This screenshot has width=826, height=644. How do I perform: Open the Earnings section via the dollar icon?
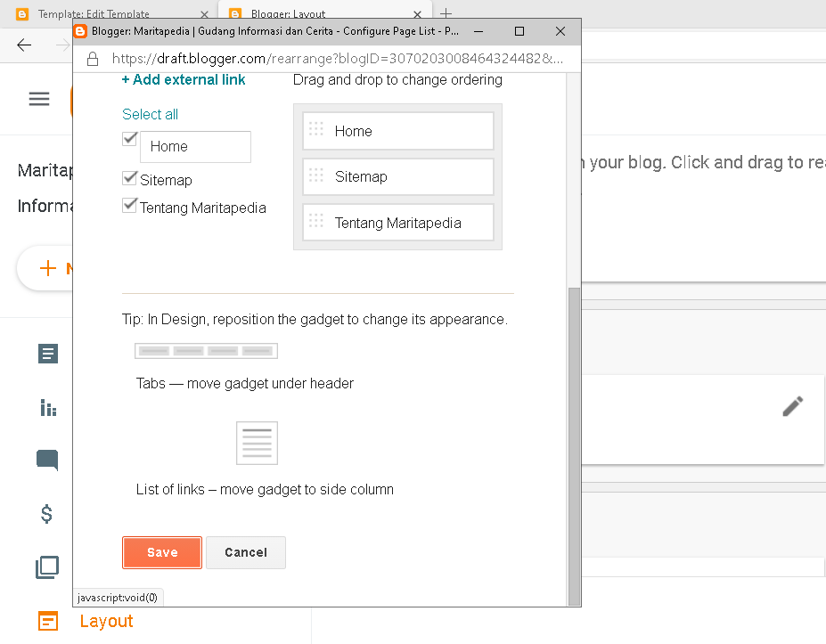coord(47,514)
